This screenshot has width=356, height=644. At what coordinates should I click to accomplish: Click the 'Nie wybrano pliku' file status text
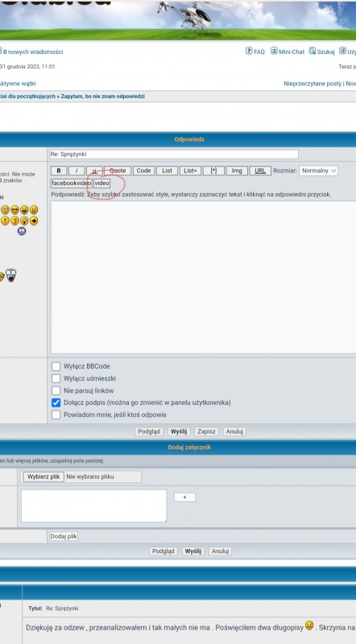click(90, 477)
